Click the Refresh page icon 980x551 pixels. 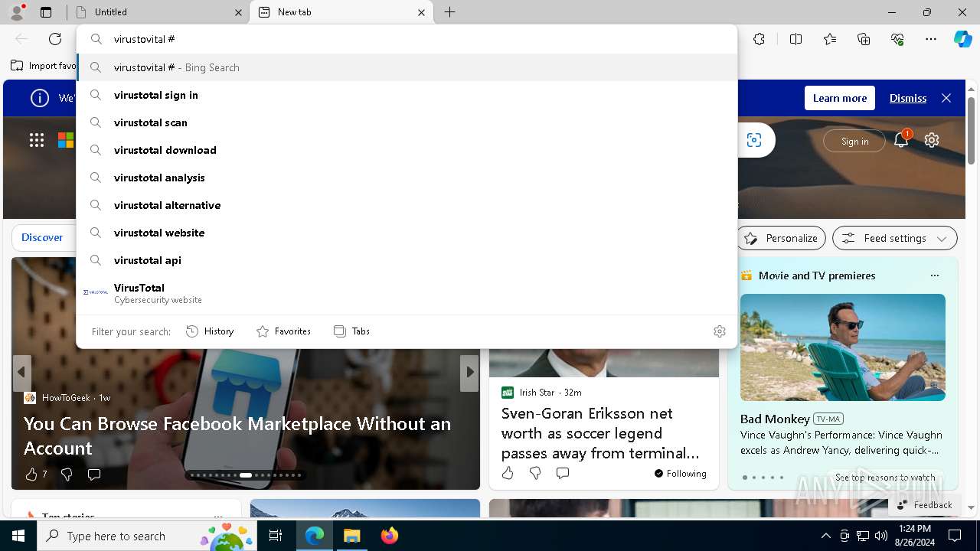[x=55, y=39]
